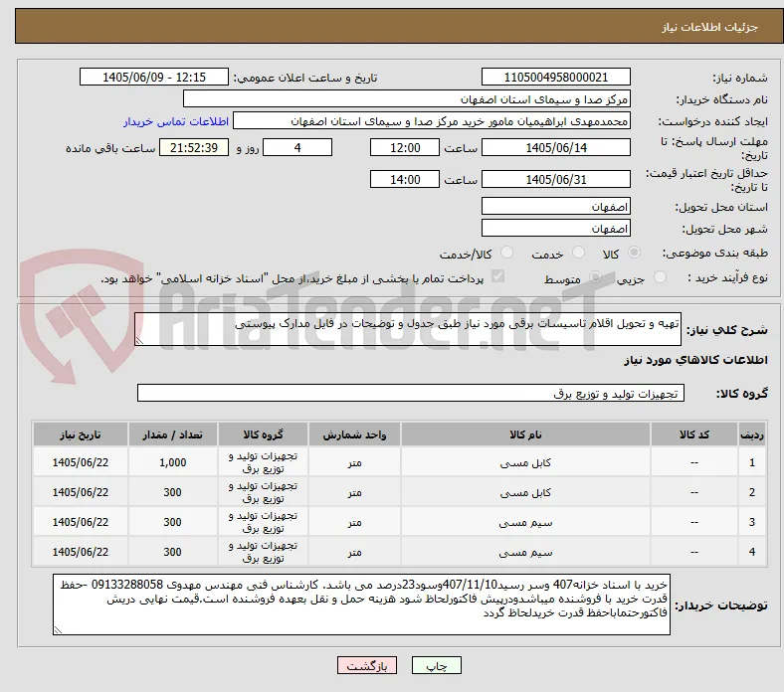Click the ردیف column header
Viewport: 784px width, 692px height.
(751, 434)
